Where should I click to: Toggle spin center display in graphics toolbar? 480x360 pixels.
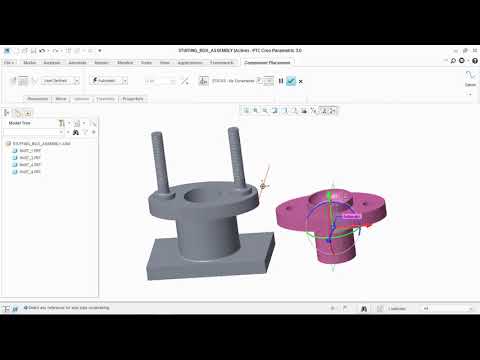[332, 110]
